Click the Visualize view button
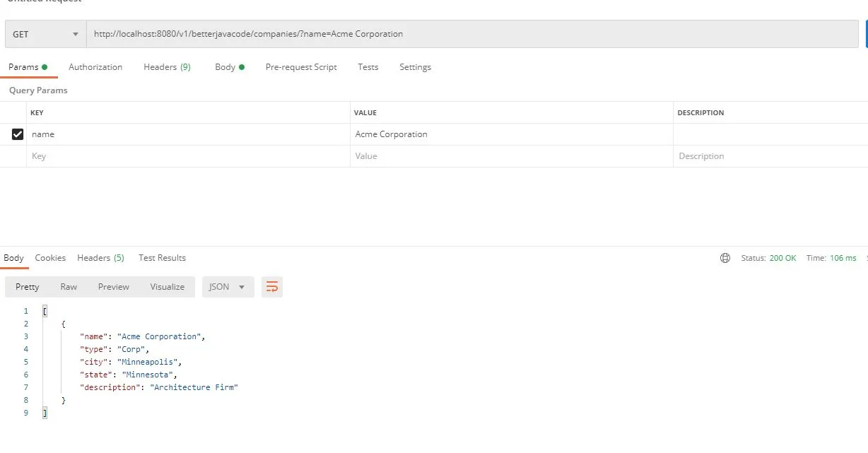 coord(167,286)
